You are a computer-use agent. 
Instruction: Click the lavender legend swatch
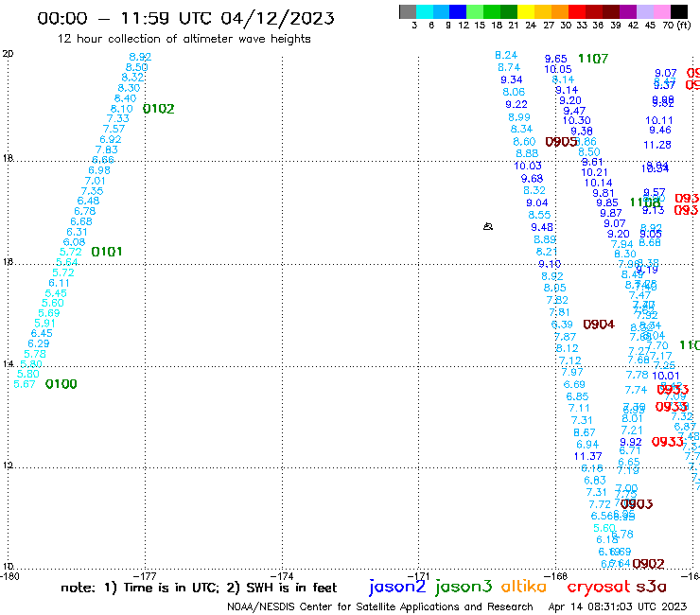click(x=644, y=11)
